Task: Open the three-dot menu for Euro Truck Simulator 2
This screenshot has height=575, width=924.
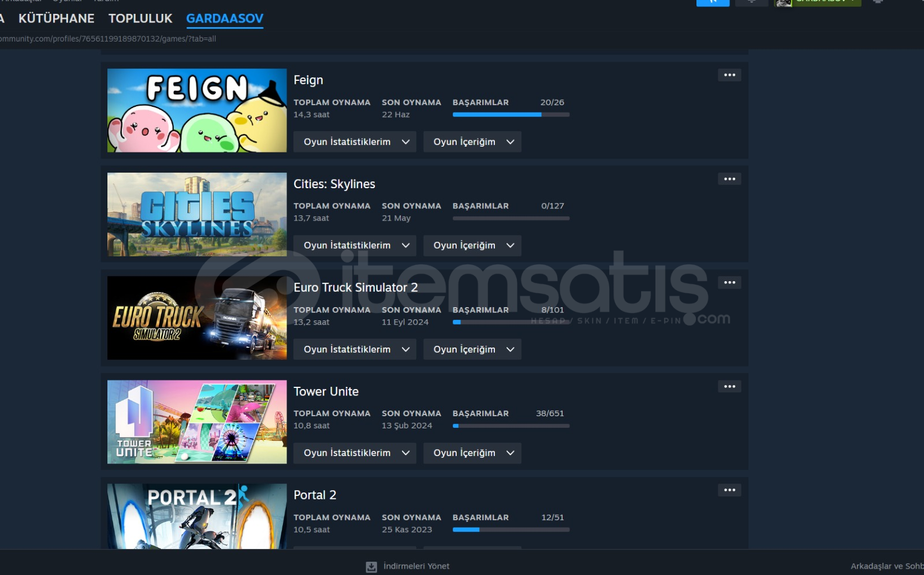Action: 729,282
